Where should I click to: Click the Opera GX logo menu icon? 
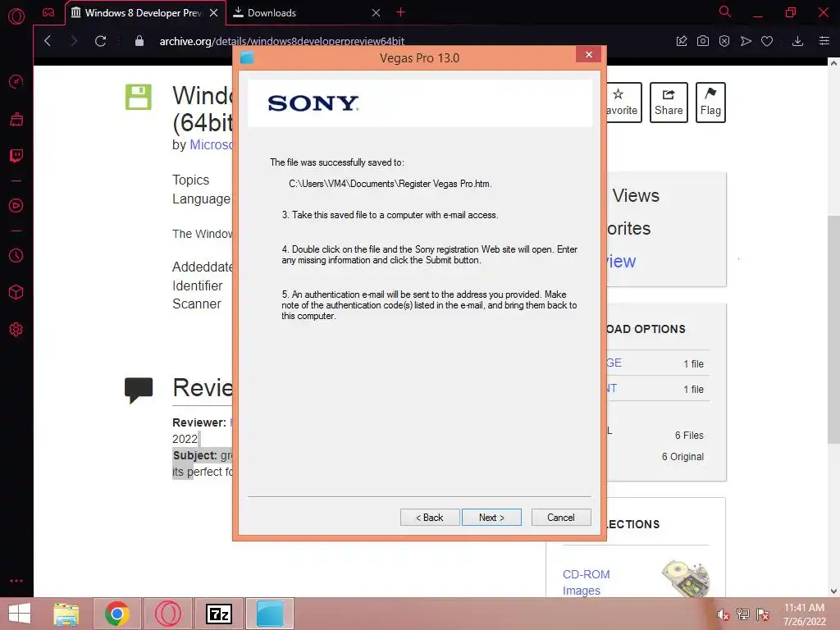coord(16,16)
